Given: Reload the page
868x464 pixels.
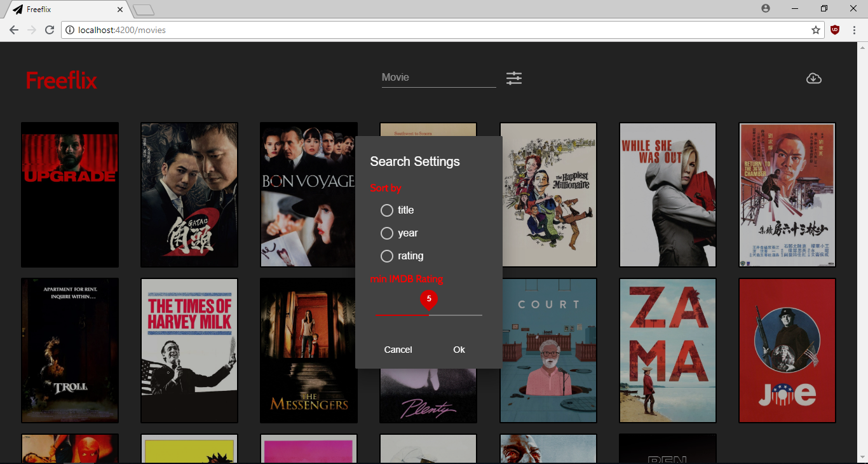Looking at the screenshot, I should point(50,30).
